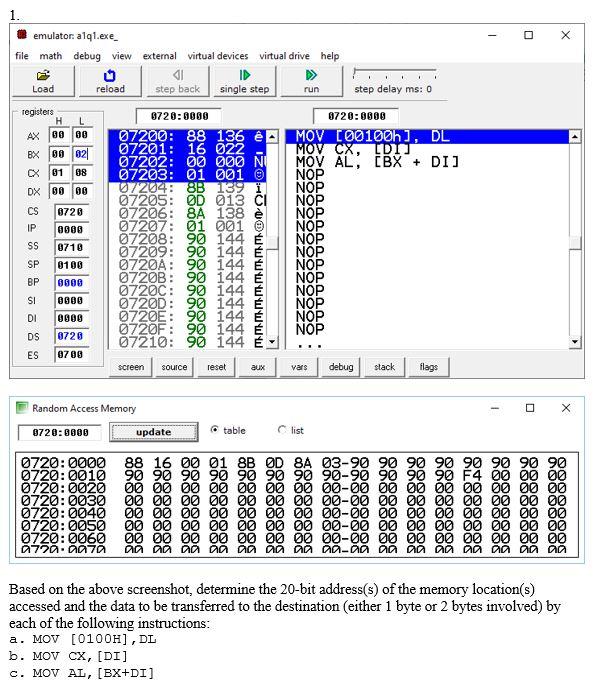Click the single step button
Image resolution: width=601 pixels, height=682 pixels.
[244, 82]
